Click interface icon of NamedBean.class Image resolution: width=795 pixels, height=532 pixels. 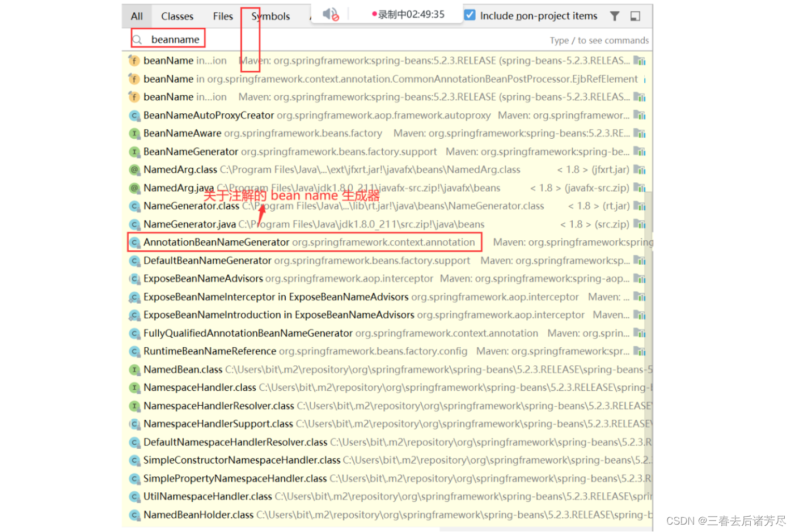(134, 370)
